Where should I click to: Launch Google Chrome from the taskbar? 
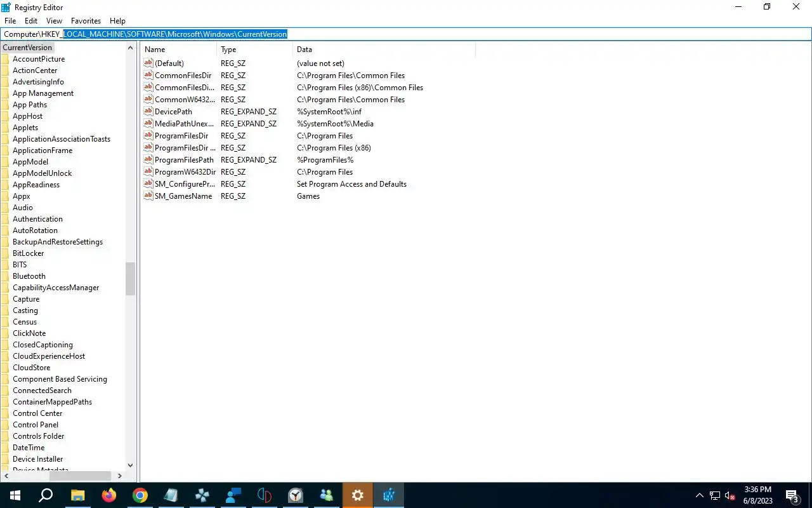click(x=140, y=495)
